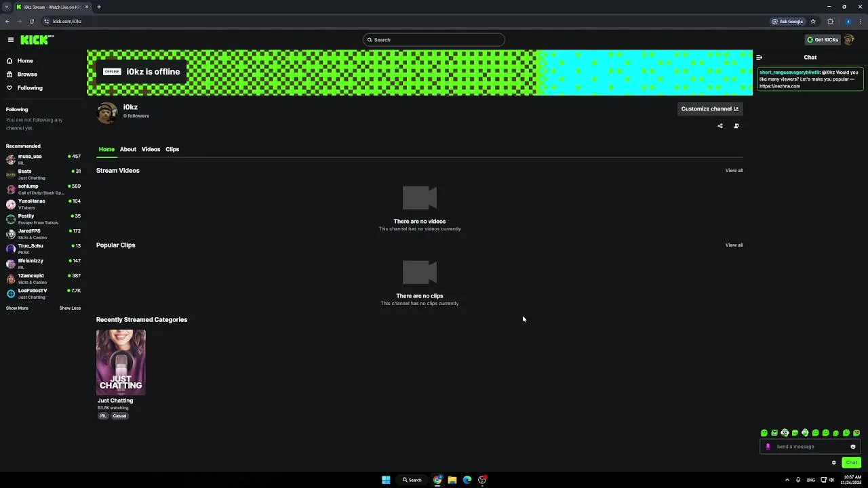Viewport: 868px width, 488px height.
Task: Click the first quick emote
Action: click(x=764, y=433)
